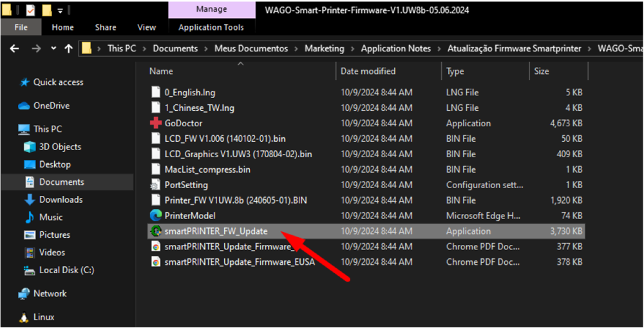Screen dimensions: 644x328
Task: Open the File ribbon tab
Action: pyautogui.click(x=21, y=28)
